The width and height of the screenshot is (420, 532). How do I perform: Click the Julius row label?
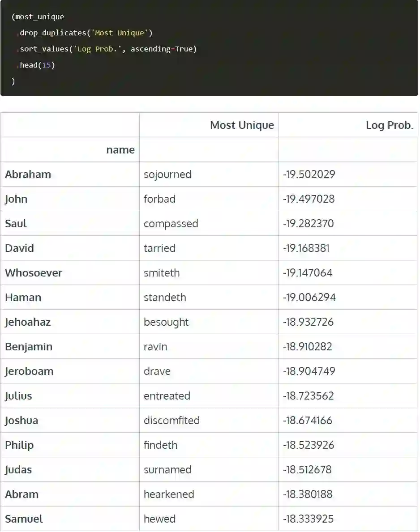[x=19, y=396]
